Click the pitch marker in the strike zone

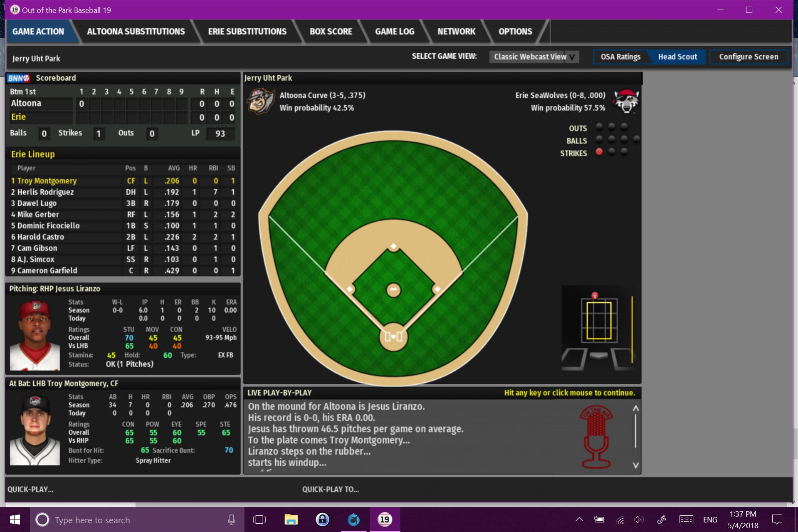tap(595, 296)
